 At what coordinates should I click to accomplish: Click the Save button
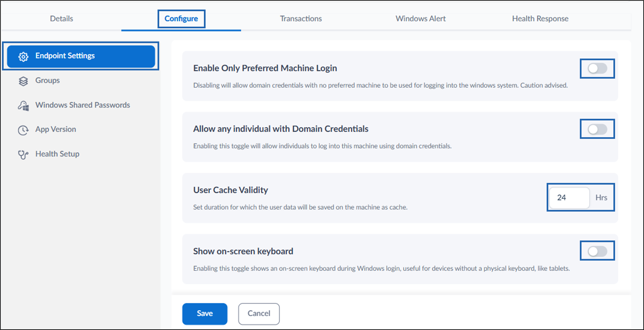click(205, 314)
